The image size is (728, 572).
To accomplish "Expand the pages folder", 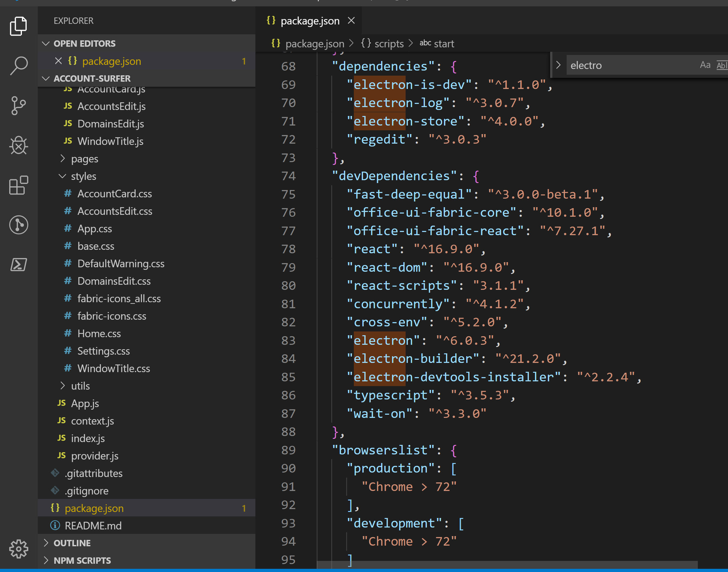I will [x=84, y=159].
